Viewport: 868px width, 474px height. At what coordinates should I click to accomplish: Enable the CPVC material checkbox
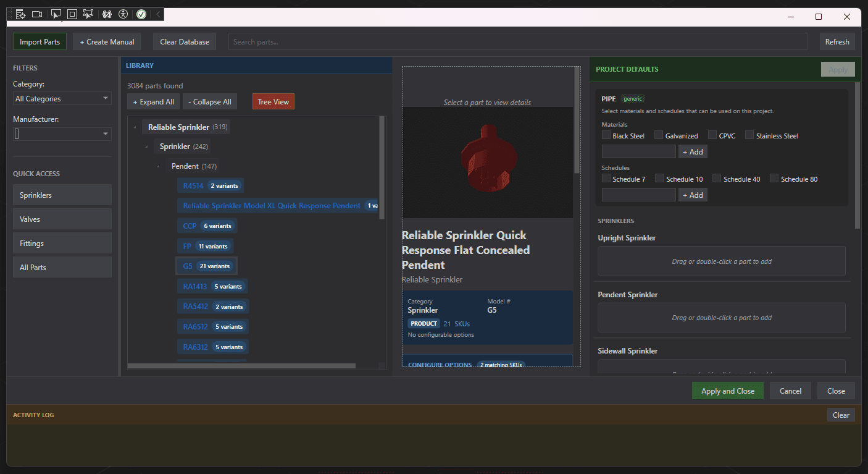tap(712, 135)
